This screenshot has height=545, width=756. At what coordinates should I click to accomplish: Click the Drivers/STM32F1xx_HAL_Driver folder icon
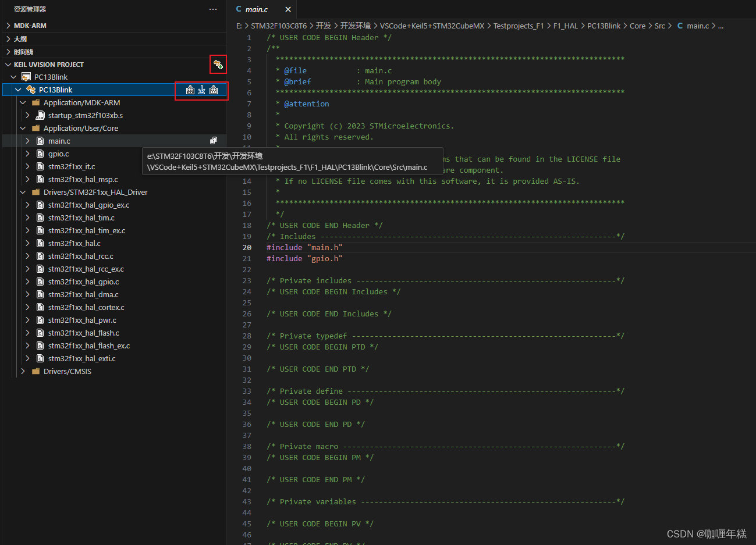coord(36,192)
